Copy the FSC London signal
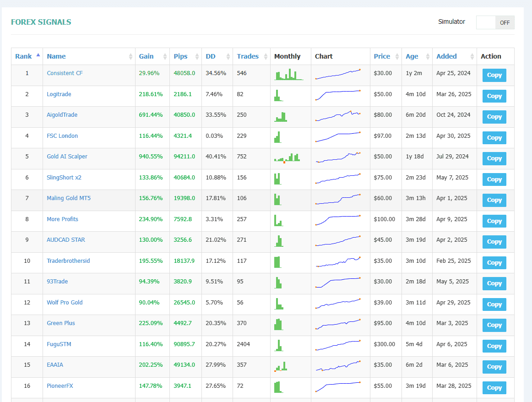 494,138
